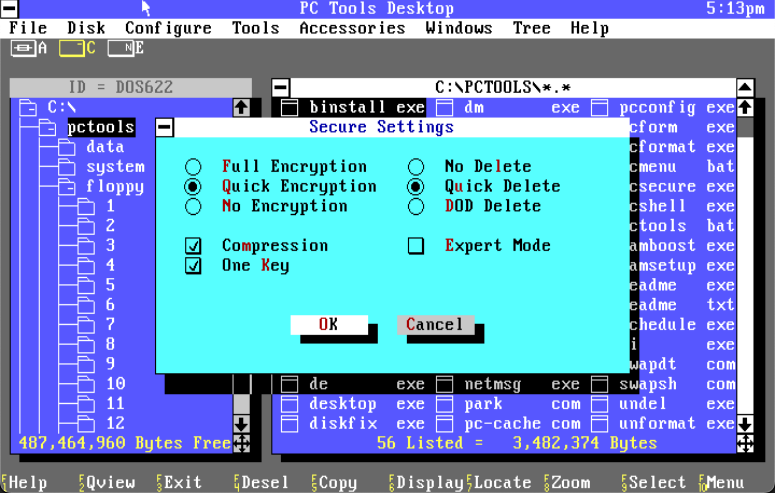Click the file icon beside desktop exe
This screenshot has height=493, width=775.
pyautogui.click(x=289, y=404)
